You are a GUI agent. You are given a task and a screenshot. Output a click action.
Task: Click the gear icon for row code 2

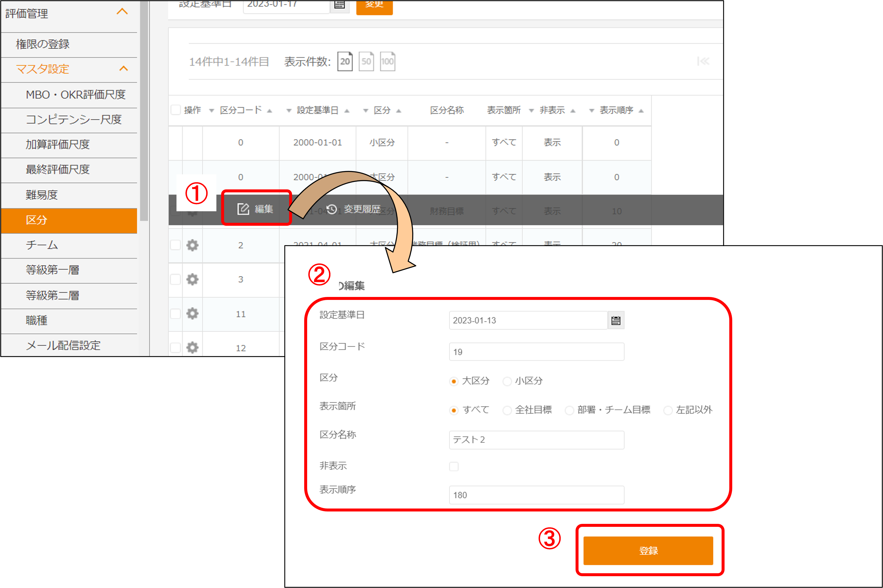point(192,245)
